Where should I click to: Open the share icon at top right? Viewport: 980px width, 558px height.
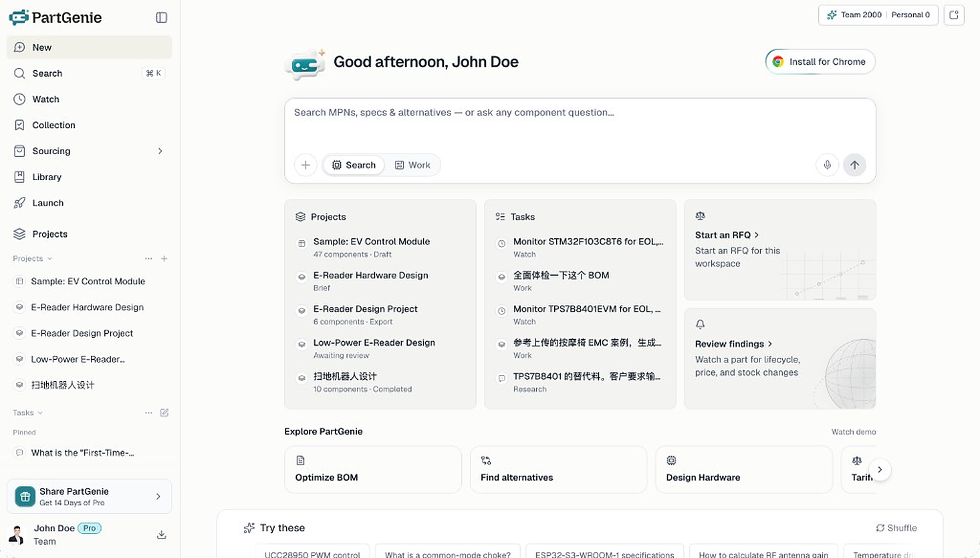coord(954,15)
